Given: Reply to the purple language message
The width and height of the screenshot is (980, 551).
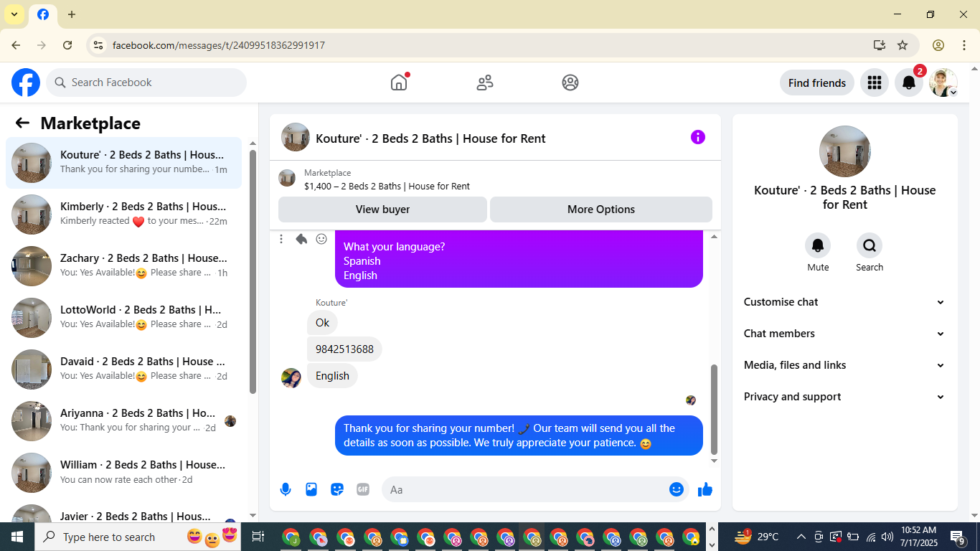Looking at the screenshot, I should pos(301,239).
